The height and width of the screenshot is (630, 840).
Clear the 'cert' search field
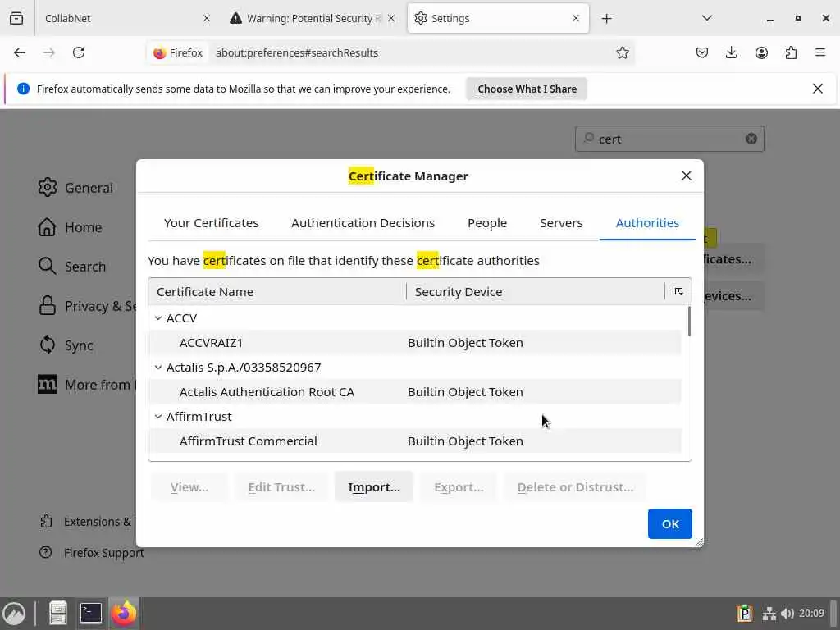(x=751, y=139)
